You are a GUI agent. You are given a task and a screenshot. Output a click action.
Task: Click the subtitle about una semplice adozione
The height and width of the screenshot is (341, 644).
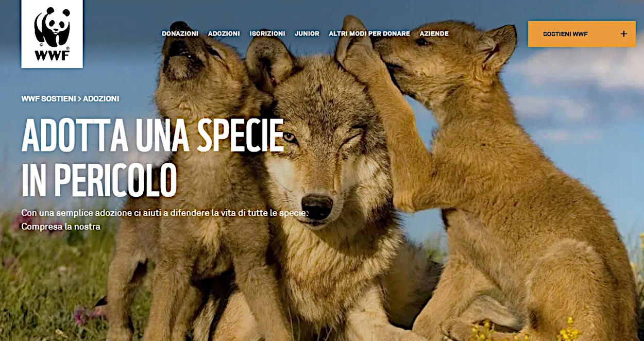coord(165,213)
